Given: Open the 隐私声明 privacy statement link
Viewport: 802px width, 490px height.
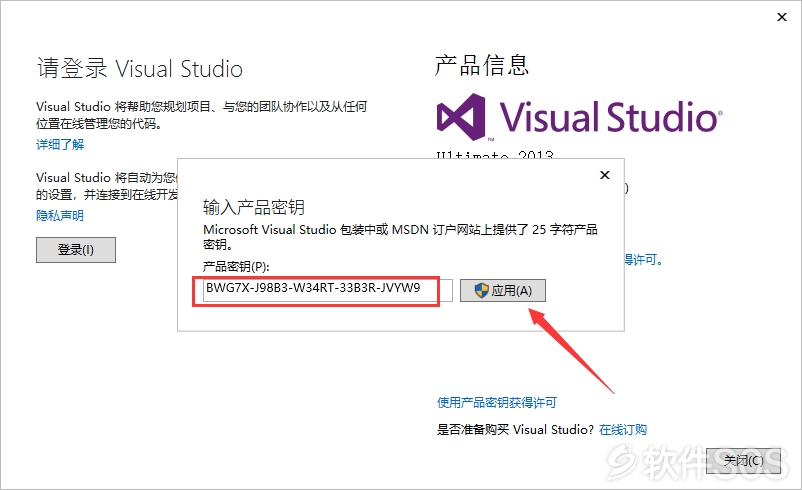Looking at the screenshot, I should click(x=60, y=215).
